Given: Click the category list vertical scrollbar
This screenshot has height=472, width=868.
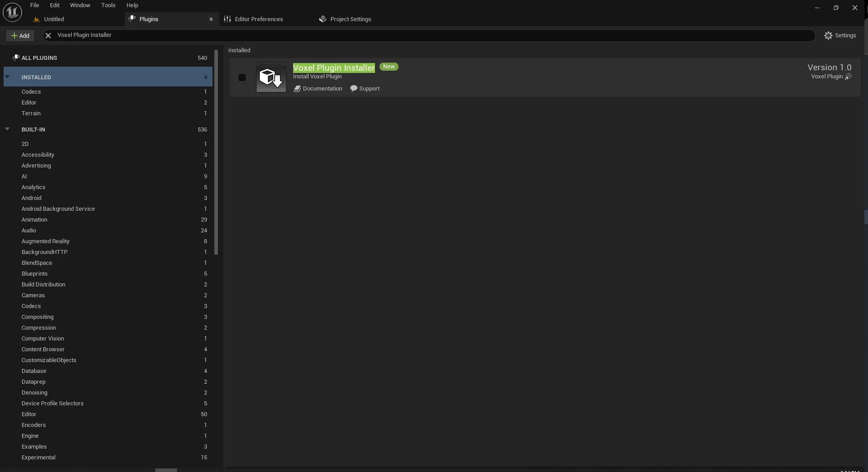Looking at the screenshot, I should pyautogui.click(x=216, y=153).
